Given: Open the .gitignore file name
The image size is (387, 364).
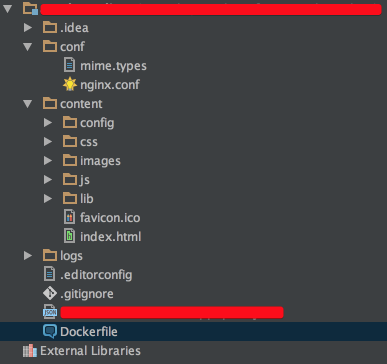Looking at the screenshot, I should (x=87, y=294).
